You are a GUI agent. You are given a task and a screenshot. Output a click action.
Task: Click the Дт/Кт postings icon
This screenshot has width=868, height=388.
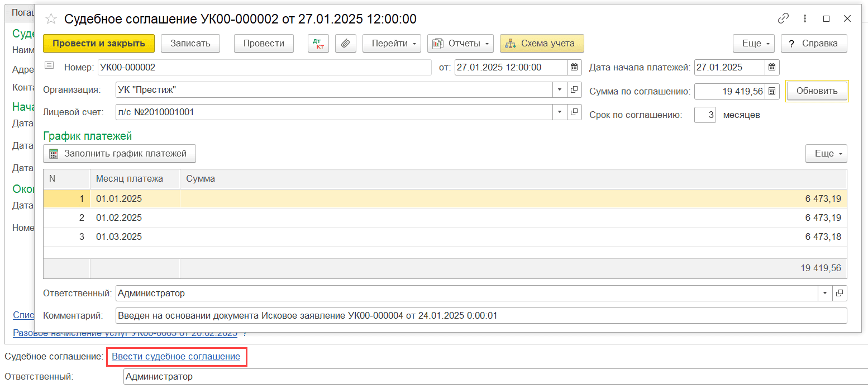[x=318, y=44]
